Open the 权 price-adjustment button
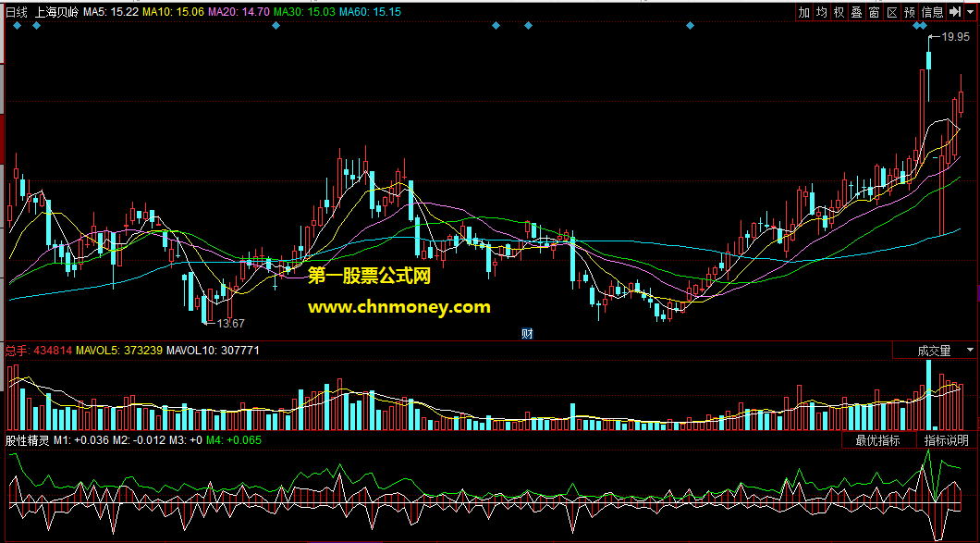The image size is (980, 543). coord(839,11)
